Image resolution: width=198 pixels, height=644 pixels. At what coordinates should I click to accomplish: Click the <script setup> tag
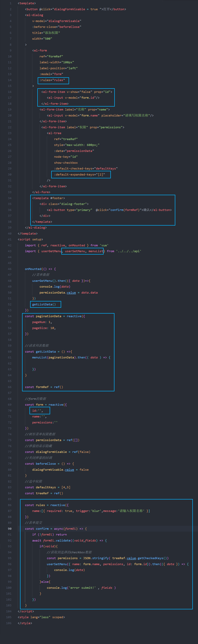click(x=30, y=239)
